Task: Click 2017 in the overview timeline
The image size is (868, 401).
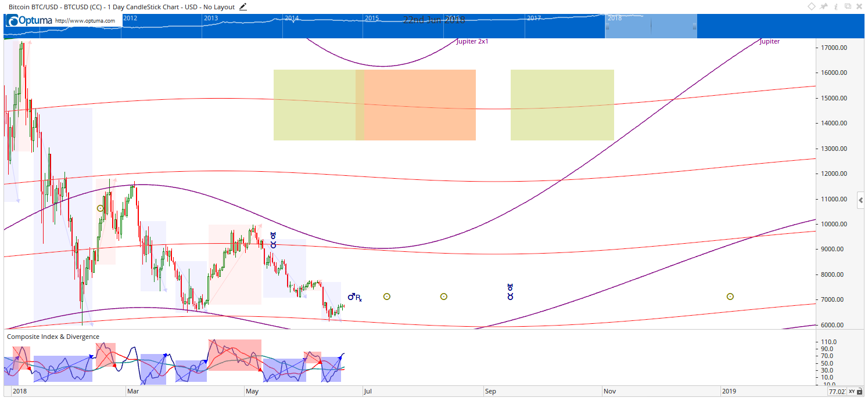Action: tap(534, 18)
